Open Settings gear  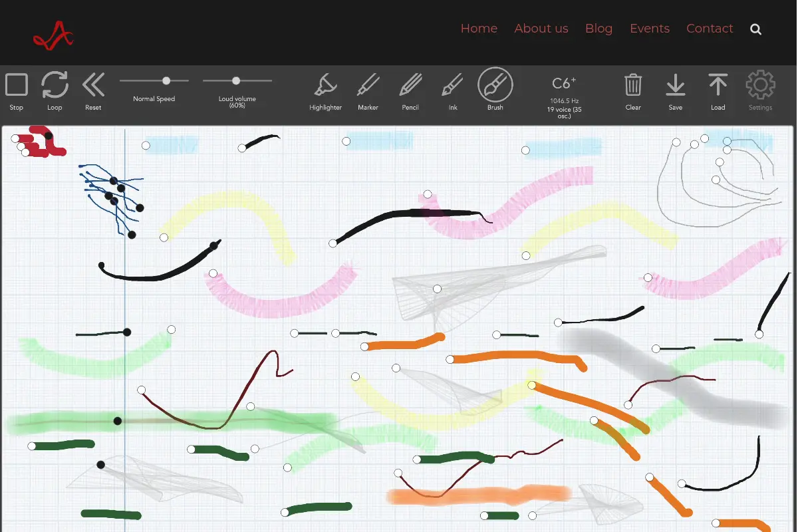(x=760, y=85)
